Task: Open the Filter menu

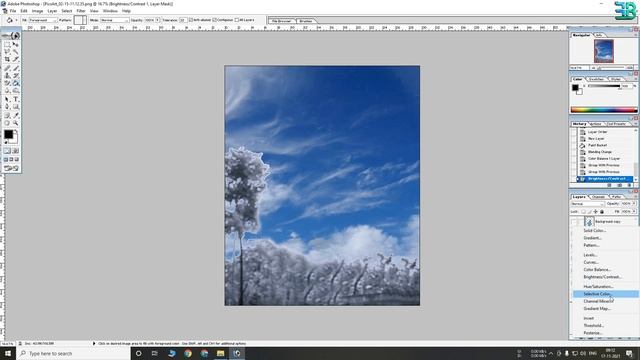Action: point(81,11)
